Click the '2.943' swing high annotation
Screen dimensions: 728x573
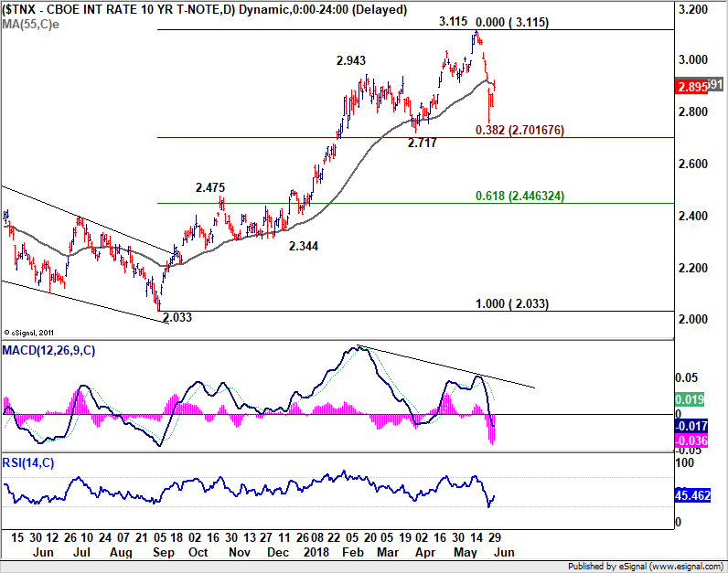coord(351,60)
